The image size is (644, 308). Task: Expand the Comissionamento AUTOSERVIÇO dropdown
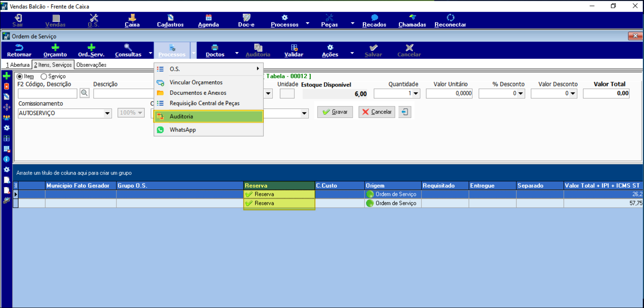click(107, 113)
